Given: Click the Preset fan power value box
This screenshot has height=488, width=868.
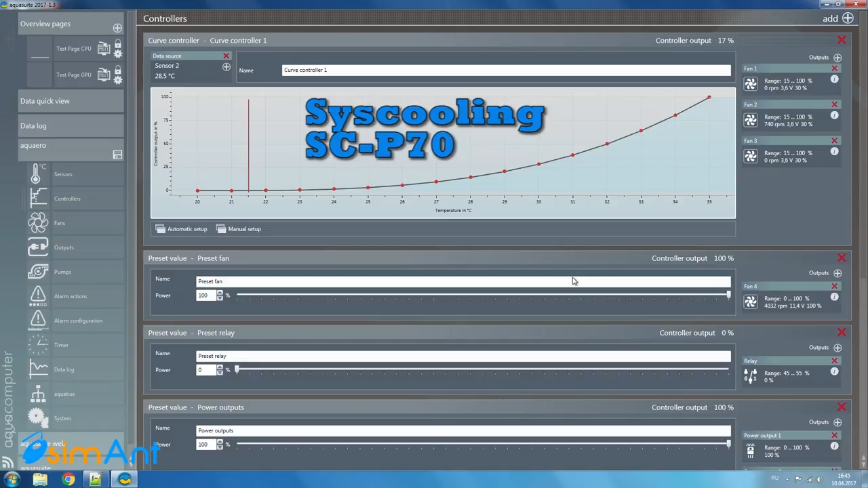Looking at the screenshot, I should (205, 296).
